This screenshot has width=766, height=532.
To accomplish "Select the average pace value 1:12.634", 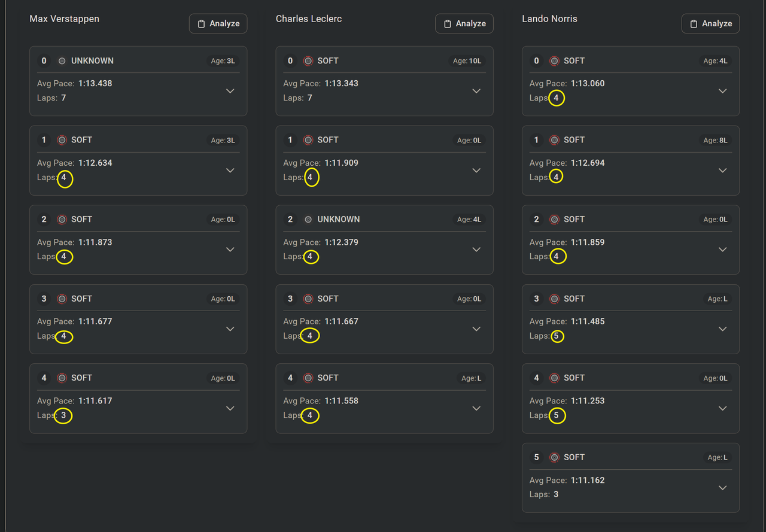I will point(95,163).
